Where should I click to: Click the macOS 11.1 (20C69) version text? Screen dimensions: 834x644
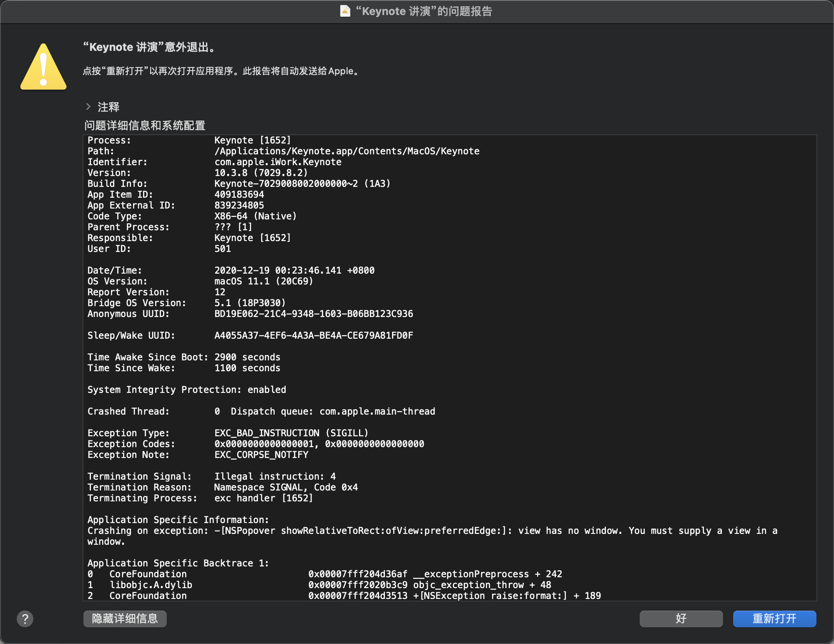click(264, 281)
